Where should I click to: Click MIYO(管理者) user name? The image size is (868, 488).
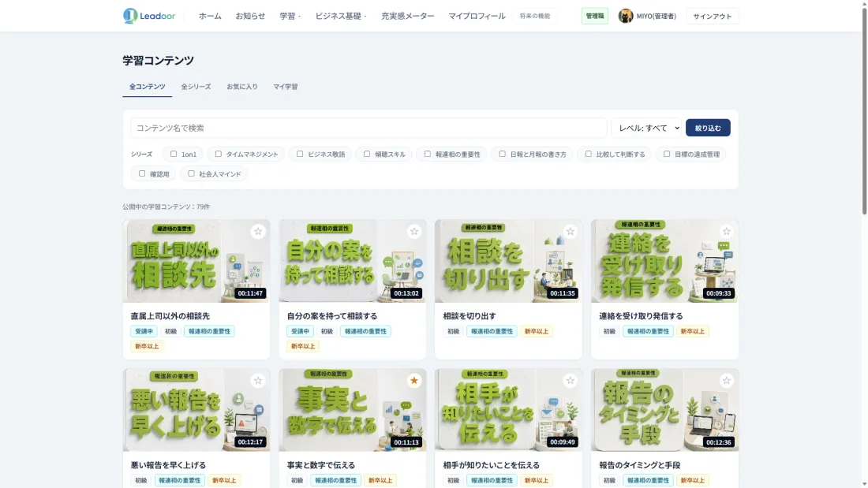pyautogui.click(x=656, y=16)
